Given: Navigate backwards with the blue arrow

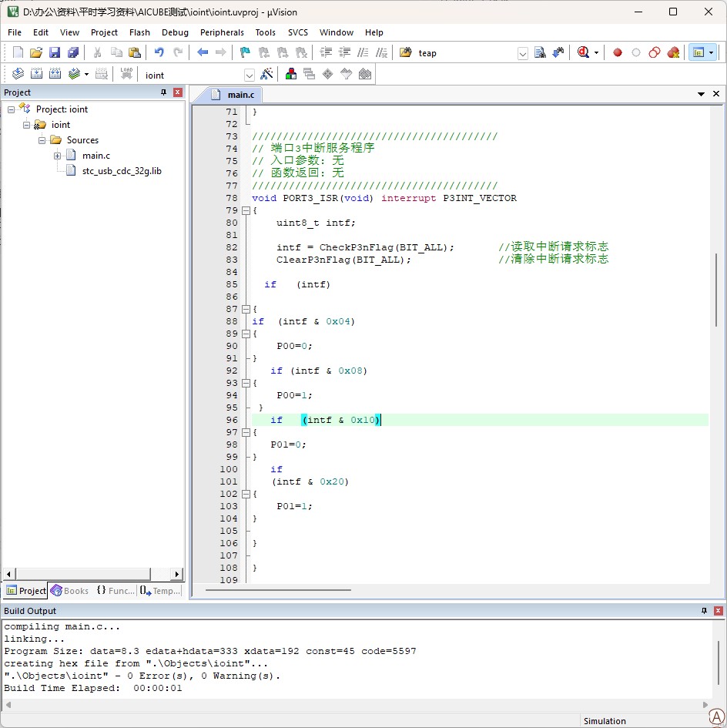Looking at the screenshot, I should click(x=203, y=52).
